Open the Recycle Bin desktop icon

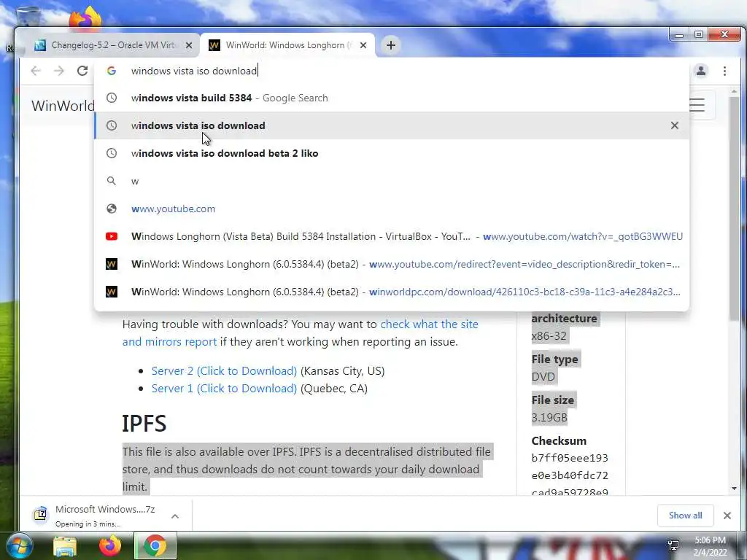(28, 17)
